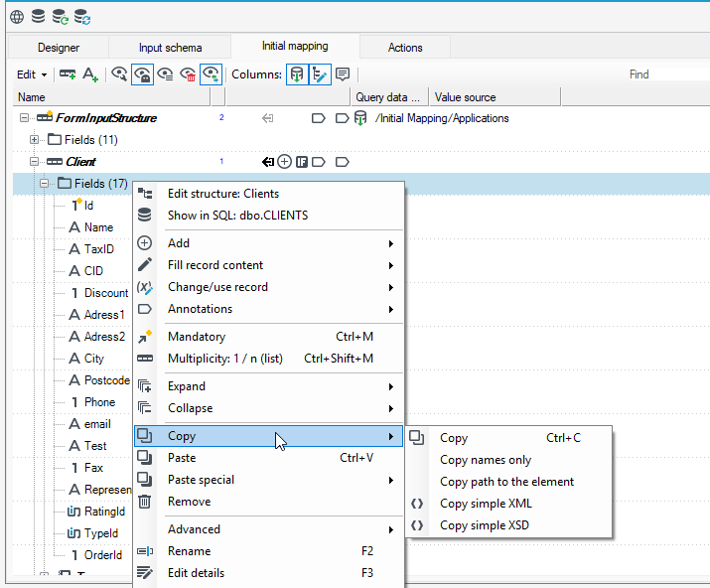Image resolution: width=710 pixels, height=588 pixels.
Task: Open the Fill record content submenu
Action: [x=268, y=265]
